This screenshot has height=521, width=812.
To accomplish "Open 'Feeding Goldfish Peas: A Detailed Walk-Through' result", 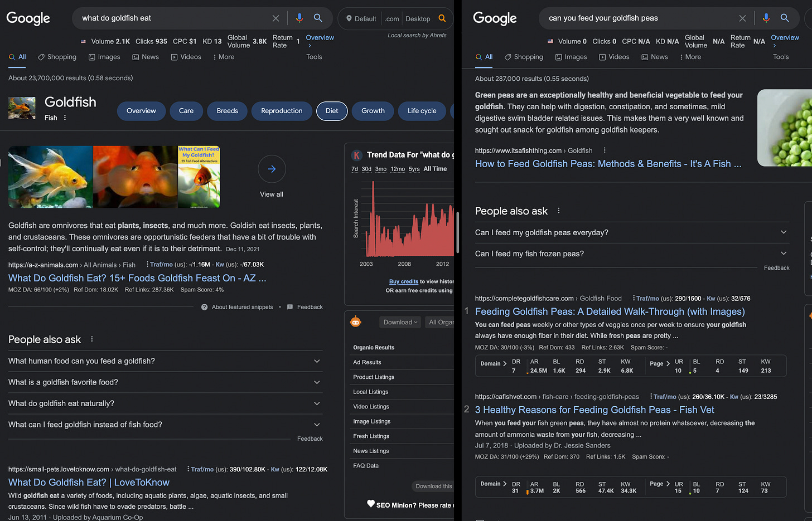I will (x=610, y=311).
